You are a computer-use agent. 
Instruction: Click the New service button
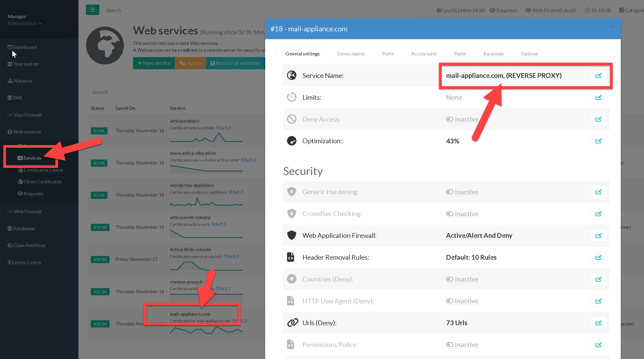tap(154, 63)
